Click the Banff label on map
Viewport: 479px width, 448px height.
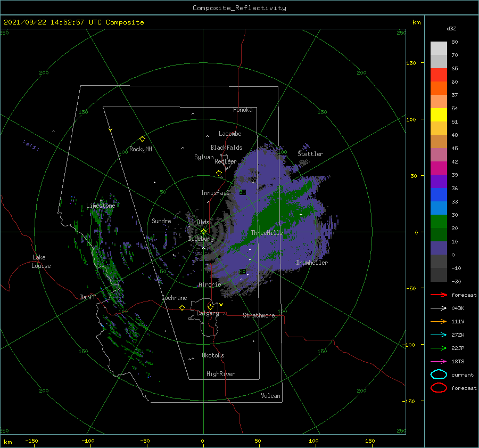coord(88,297)
